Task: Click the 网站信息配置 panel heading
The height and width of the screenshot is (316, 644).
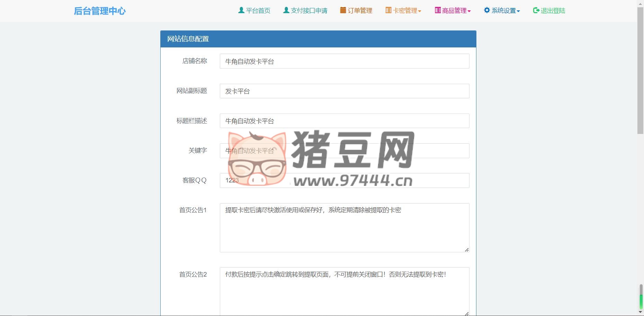Action: pyautogui.click(x=318, y=39)
